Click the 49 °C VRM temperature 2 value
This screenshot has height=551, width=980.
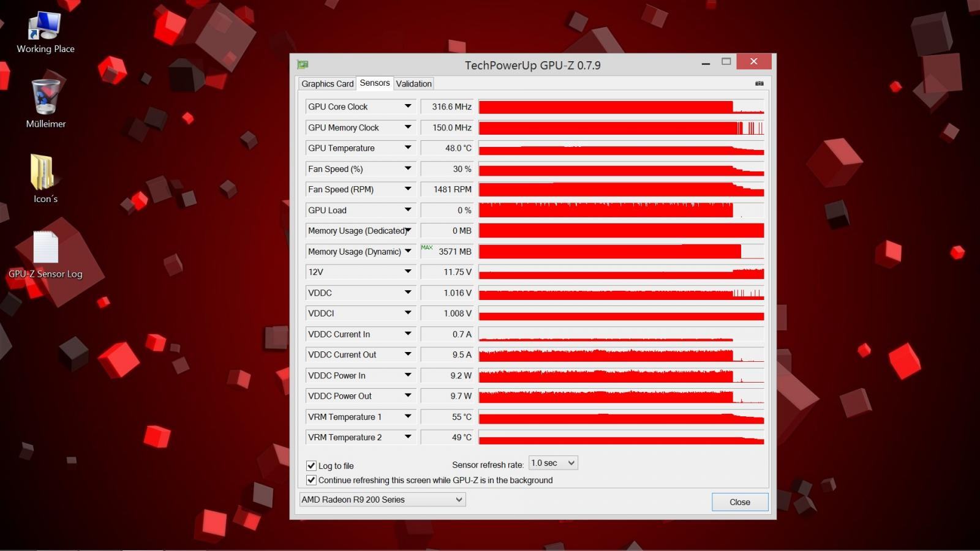[x=448, y=437]
